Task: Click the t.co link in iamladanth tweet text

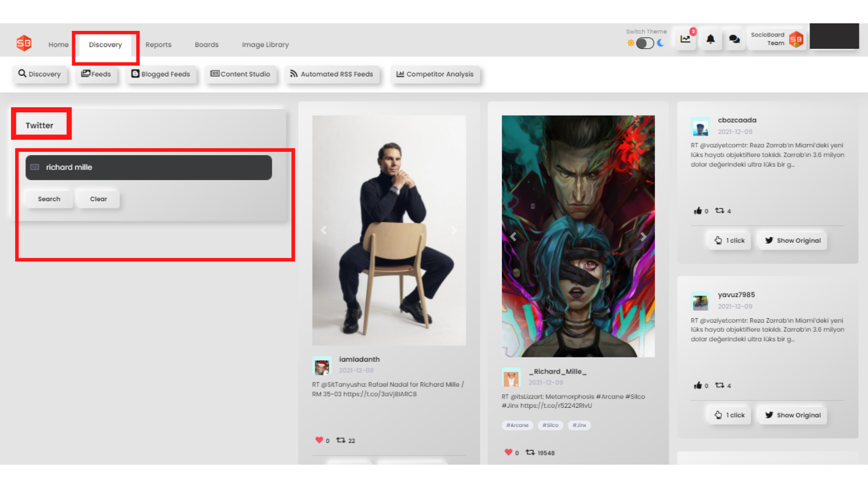Action: click(x=380, y=394)
